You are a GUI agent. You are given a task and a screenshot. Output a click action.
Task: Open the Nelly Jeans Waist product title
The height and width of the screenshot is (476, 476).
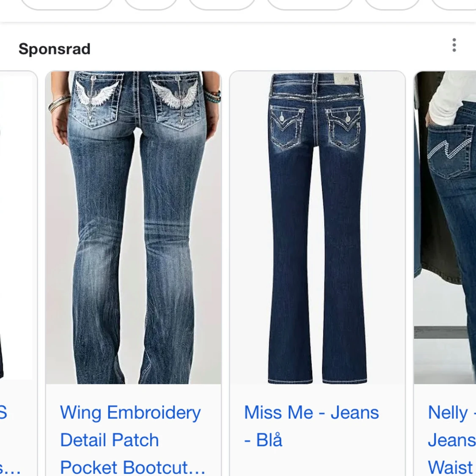coord(452,440)
